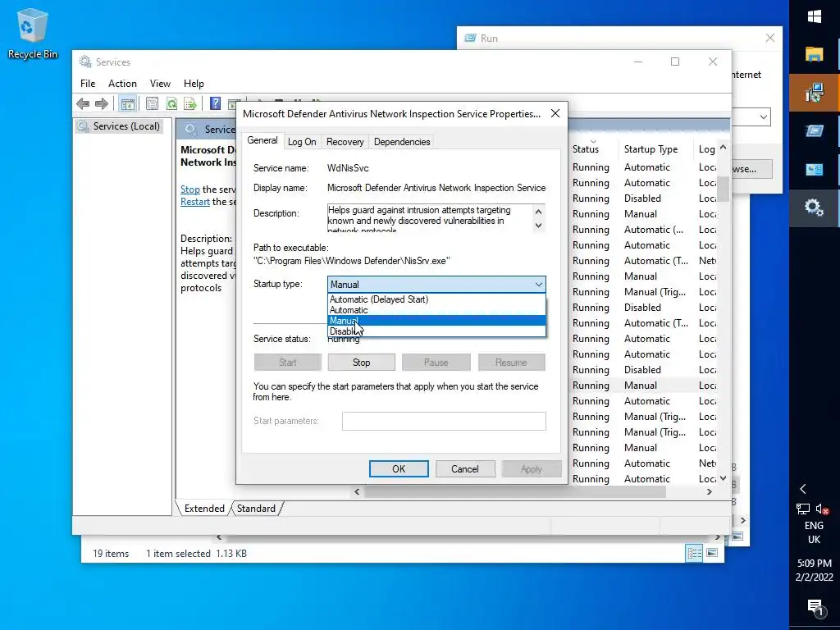Click the green Refresh icon in Services toolbar
This screenshot has width=840, height=630.
171,103
